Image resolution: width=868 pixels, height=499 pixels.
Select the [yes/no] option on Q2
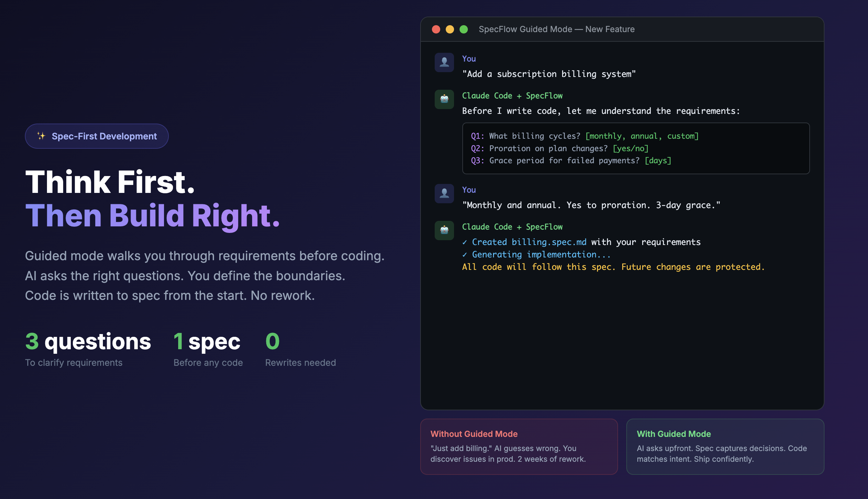point(630,148)
